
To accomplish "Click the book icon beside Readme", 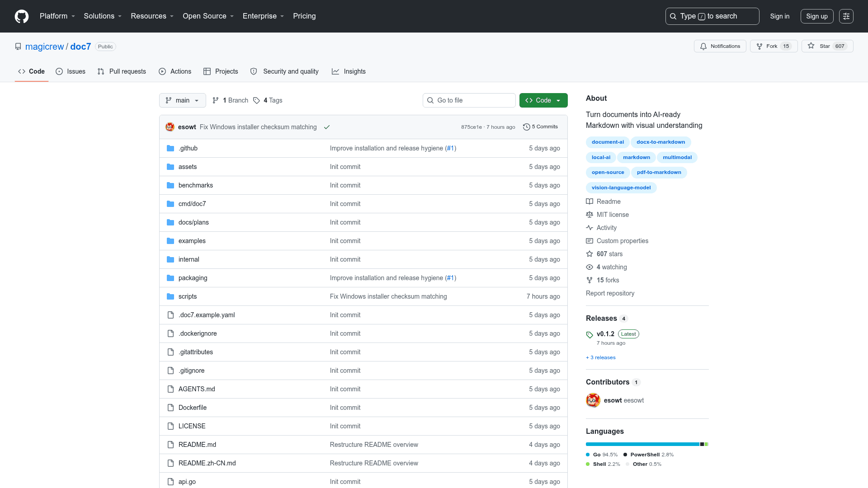I will (590, 202).
